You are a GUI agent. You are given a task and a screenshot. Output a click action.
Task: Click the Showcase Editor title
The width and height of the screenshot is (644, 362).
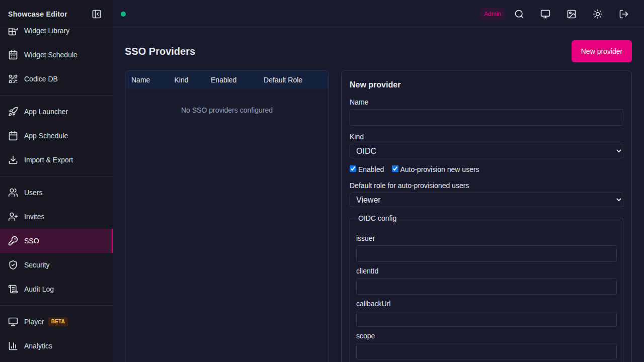pyautogui.click(x=38, y=14)
